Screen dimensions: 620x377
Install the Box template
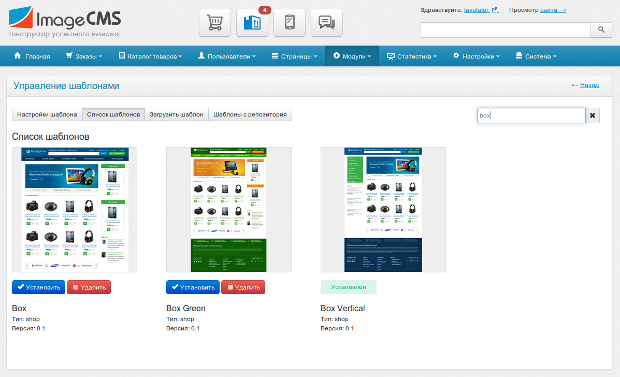pos(38,287)
